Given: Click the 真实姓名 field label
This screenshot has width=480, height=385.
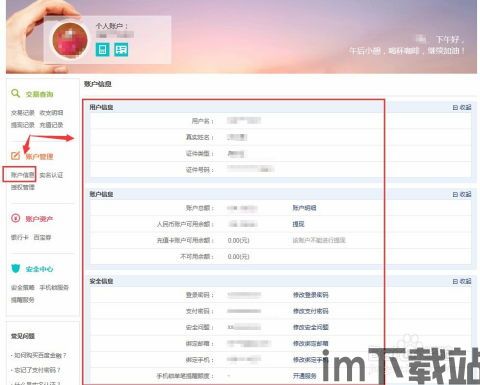Looking at the screenshot, I should (x=200, y=137).
